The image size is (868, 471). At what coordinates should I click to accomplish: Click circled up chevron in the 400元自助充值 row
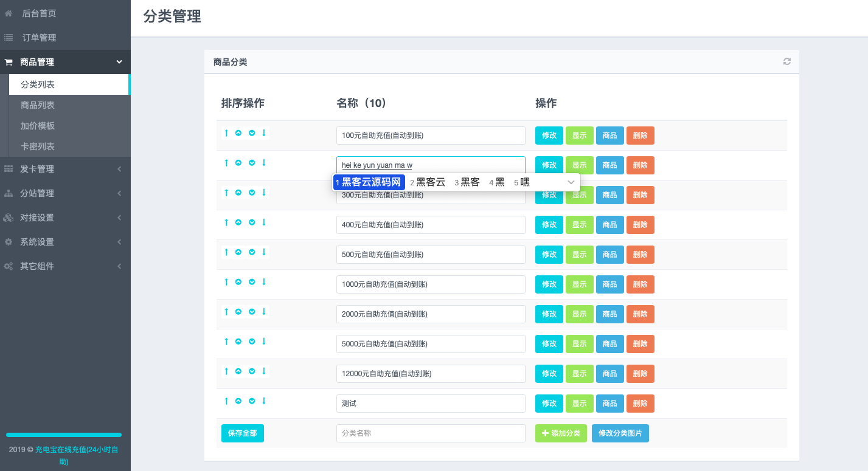click(238, 222)
